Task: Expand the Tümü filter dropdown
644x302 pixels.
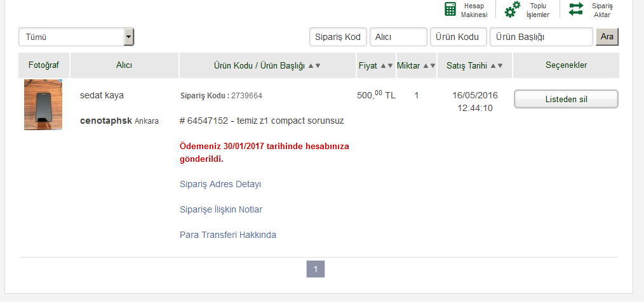Action: coord(129,37)
